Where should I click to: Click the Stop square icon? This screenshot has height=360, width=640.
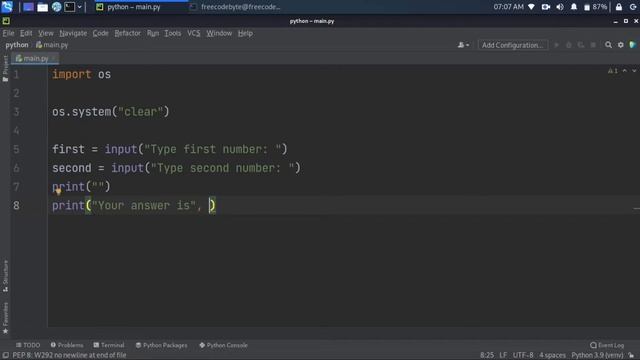pyautogui.click(x=593, y=45)
